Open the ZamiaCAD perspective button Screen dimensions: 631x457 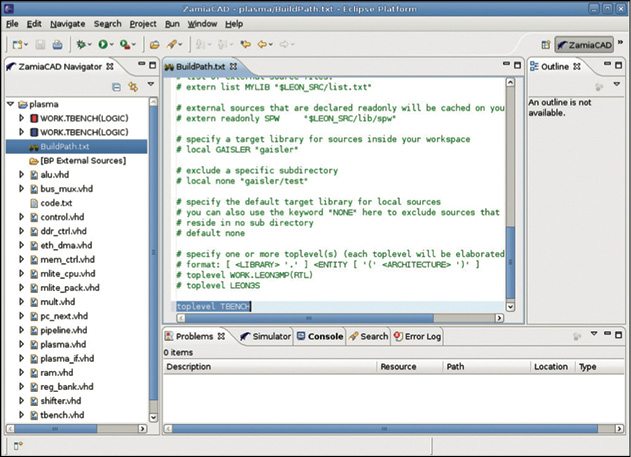pyautogui.click(x=586, y=45)
